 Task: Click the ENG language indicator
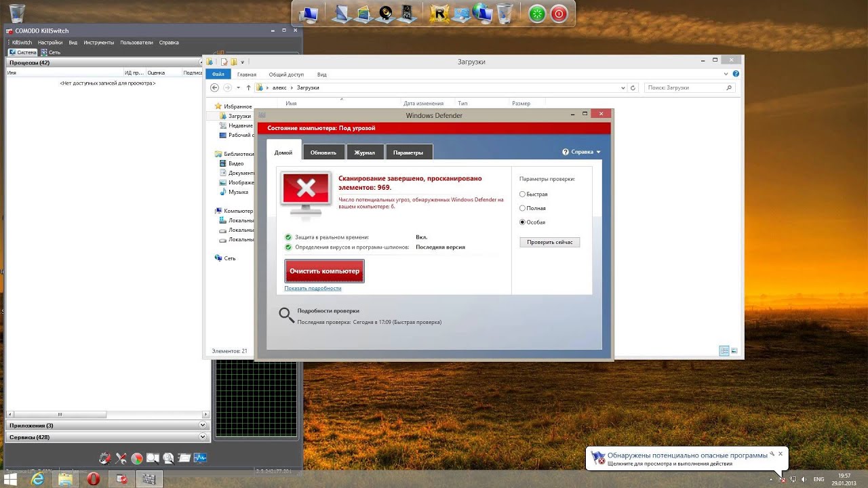pyautogui.click(x=819, y=479)
